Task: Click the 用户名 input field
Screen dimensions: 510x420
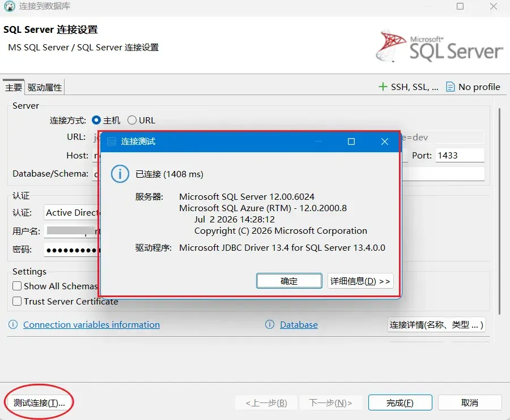Action: click(72, 231)
